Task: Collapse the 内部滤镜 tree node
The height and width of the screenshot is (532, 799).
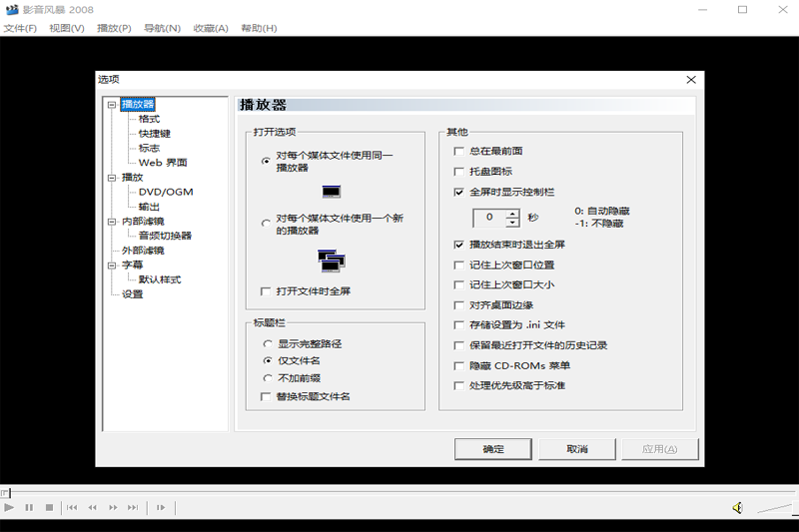Action: point(112,222)
